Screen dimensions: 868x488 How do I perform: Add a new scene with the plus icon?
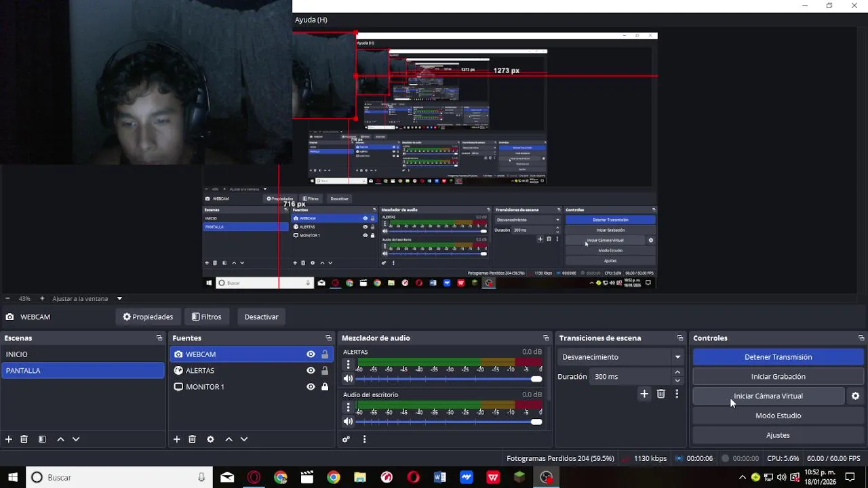click(x=9, y=439)
